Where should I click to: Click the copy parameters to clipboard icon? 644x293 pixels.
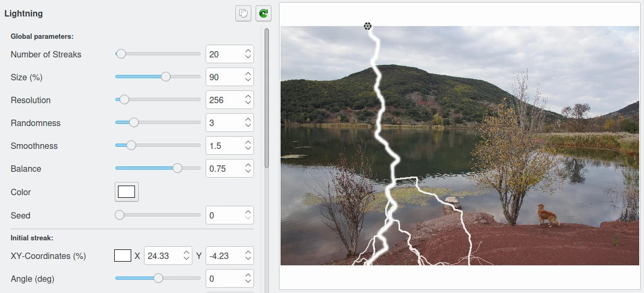point(243,13)
